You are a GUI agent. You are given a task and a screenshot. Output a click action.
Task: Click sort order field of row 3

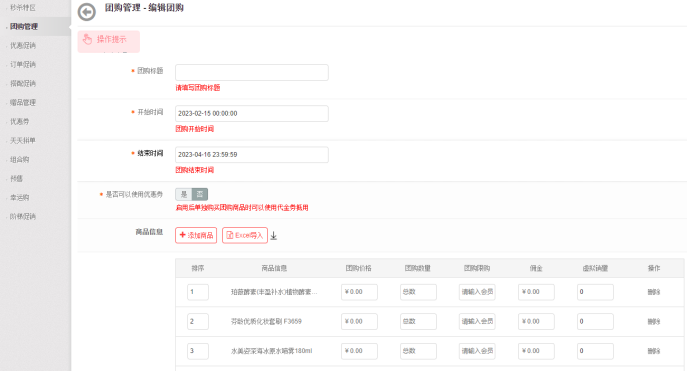point(198,351)
